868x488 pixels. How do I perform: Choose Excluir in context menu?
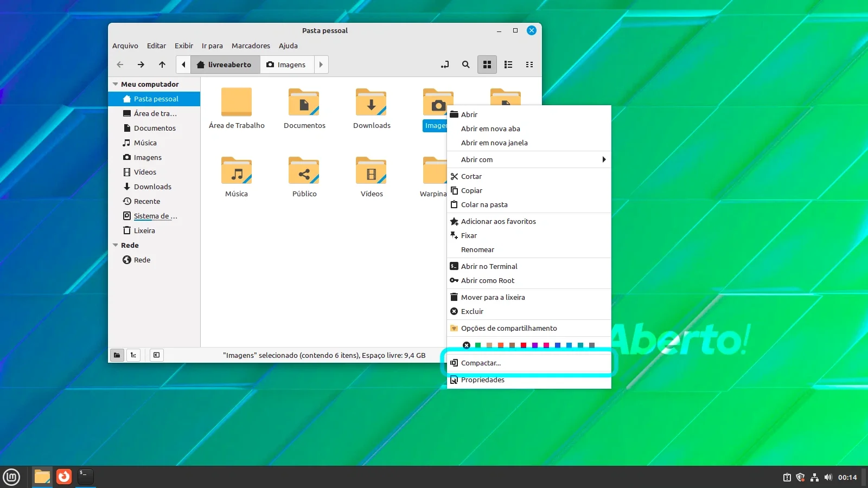(x=529, y=311)
